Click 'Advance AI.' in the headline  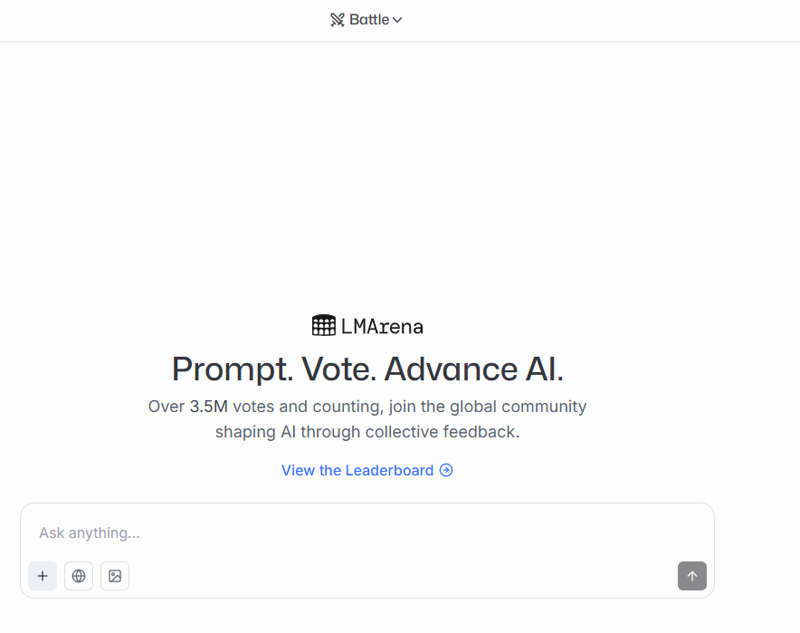point(474,369)
